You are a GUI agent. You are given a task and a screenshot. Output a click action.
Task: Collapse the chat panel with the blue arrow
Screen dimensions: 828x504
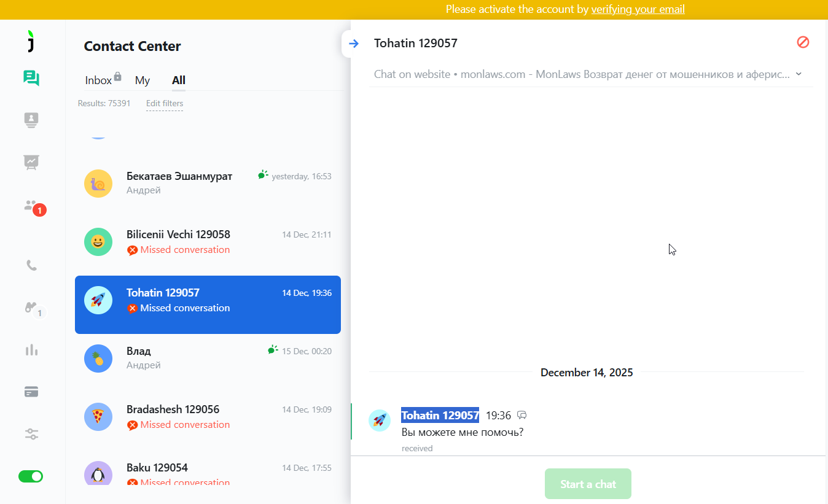[x=353, y=44]
